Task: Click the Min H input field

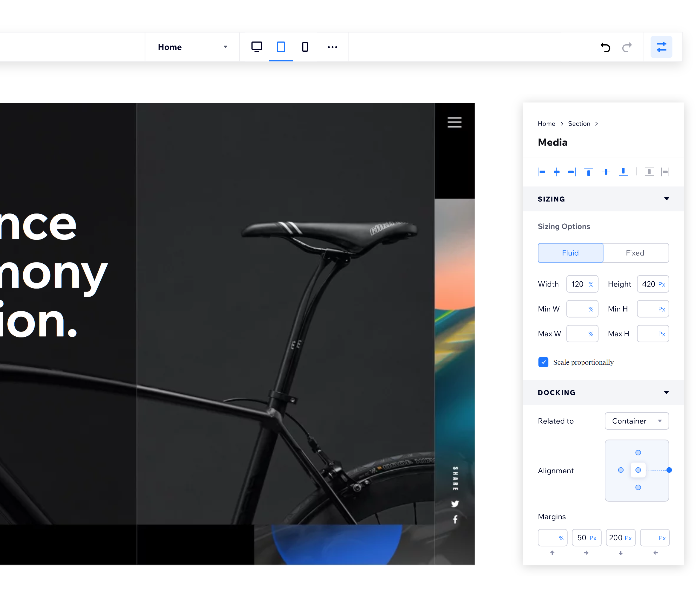Action: click(653, 309)
